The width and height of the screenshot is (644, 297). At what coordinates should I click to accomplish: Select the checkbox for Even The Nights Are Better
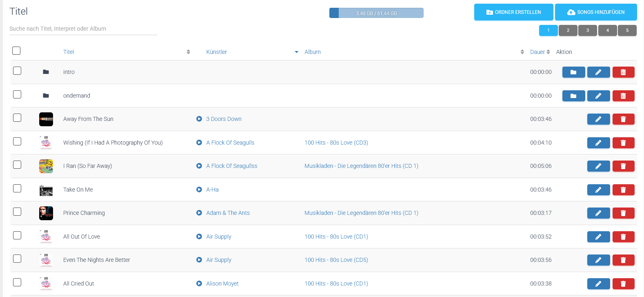click(17, 259)
